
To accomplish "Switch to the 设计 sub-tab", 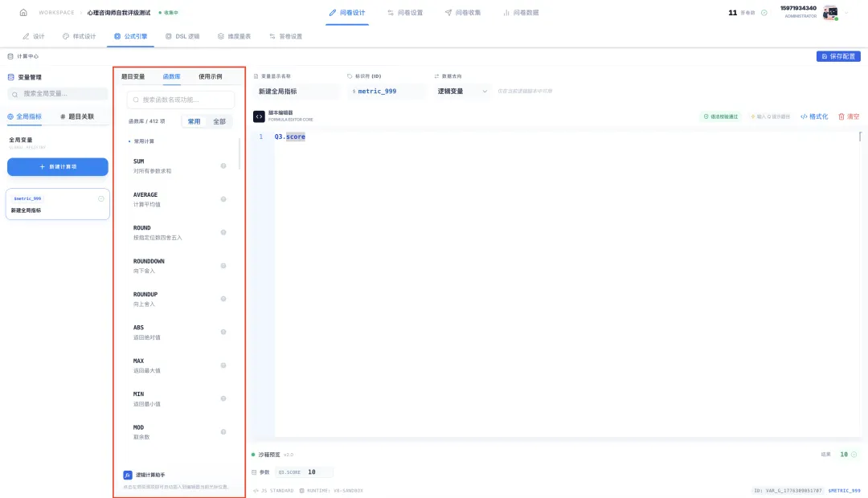I will [x=33, y=36].
